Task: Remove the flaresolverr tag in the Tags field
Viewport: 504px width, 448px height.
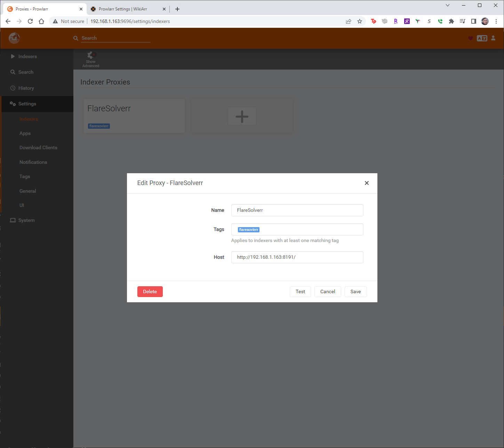Action: coord(257,230)
